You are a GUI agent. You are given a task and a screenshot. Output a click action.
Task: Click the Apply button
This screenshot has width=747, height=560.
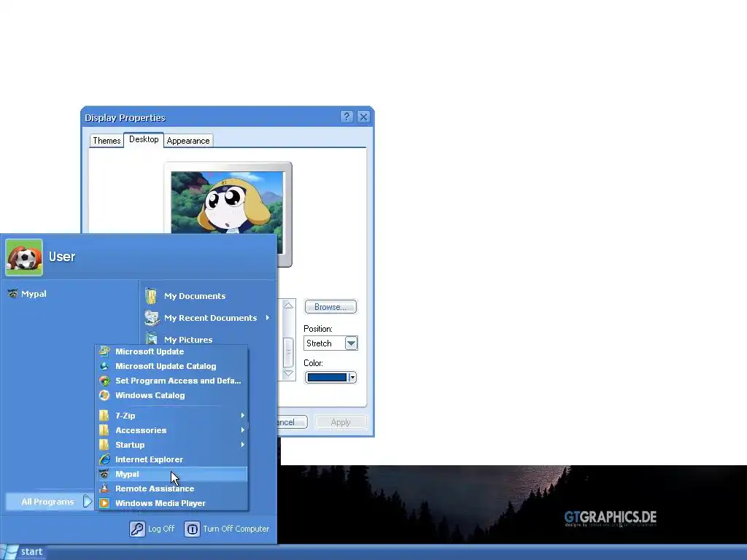tap(341, 422)
